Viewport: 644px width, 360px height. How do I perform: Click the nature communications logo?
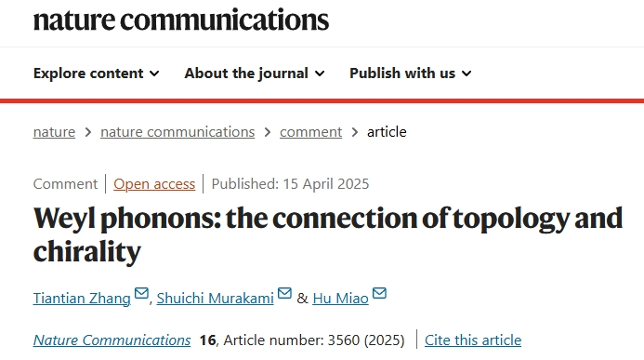(180, 20)
